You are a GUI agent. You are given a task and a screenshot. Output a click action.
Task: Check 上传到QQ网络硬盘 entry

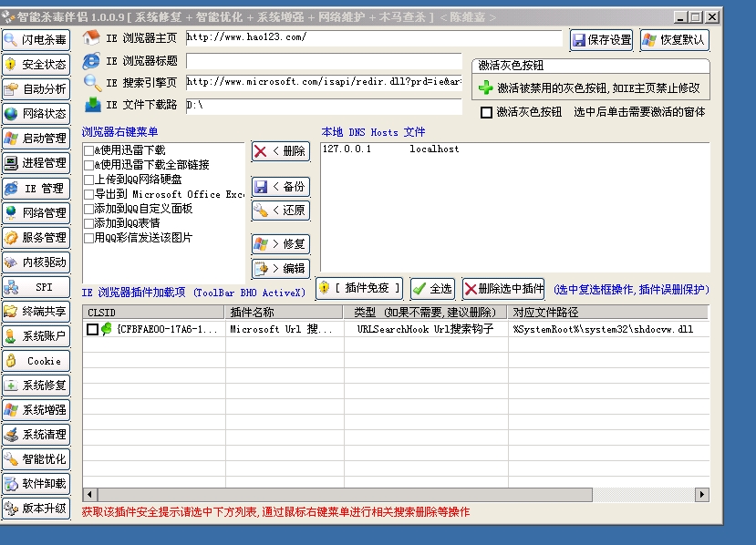click(88, 180)
